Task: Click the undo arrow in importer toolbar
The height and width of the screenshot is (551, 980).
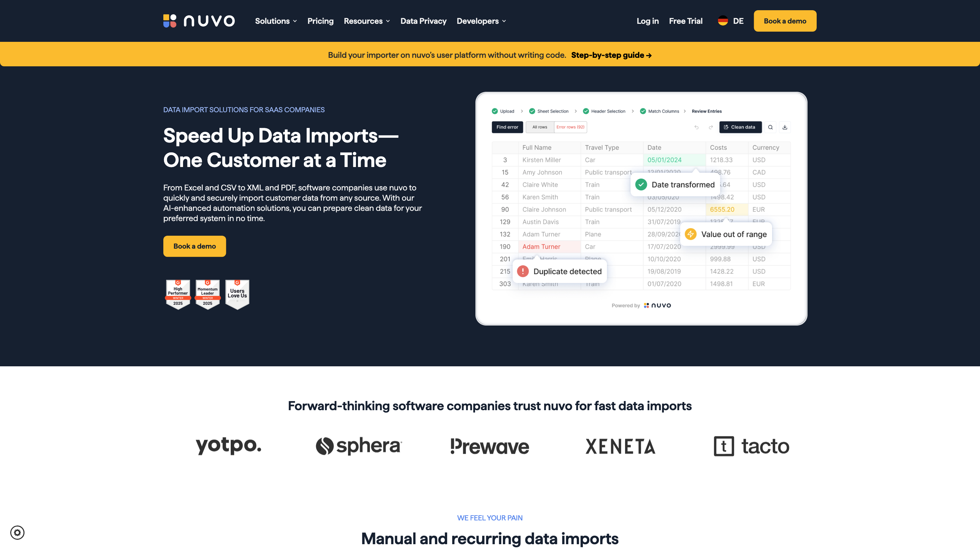Action: 696,127
